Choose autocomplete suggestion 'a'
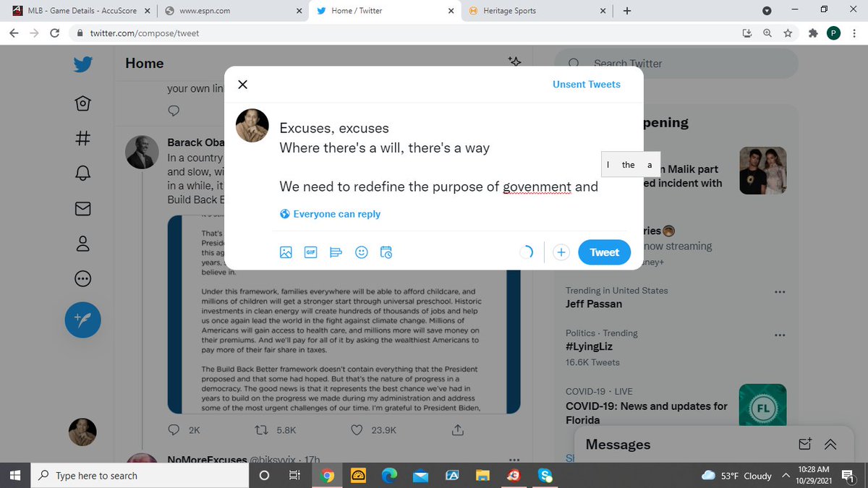The height and width of the screenshot is (488, 868). click(650, 165)
